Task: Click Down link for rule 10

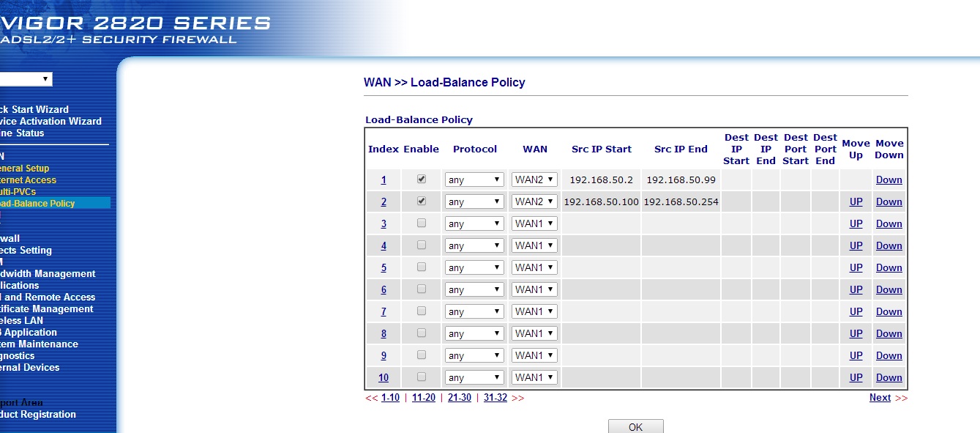Action: [889, 377]
